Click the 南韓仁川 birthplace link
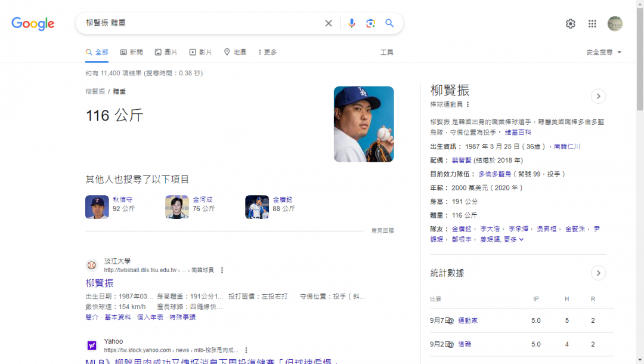Screen dimensions: 644x364 click(567, 146)
